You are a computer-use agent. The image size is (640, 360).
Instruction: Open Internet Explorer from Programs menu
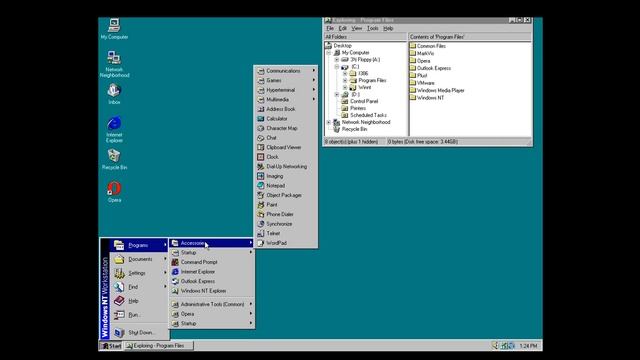pos(211,271)
